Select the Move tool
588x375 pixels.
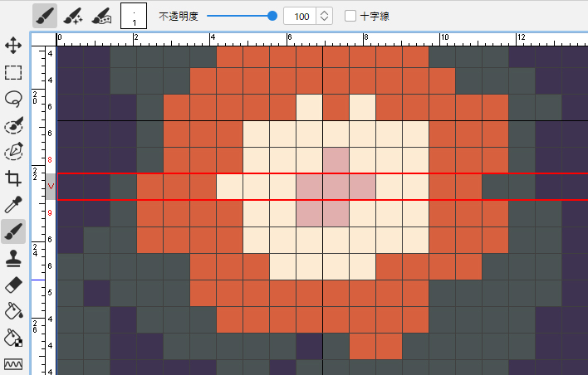[12, 46]
